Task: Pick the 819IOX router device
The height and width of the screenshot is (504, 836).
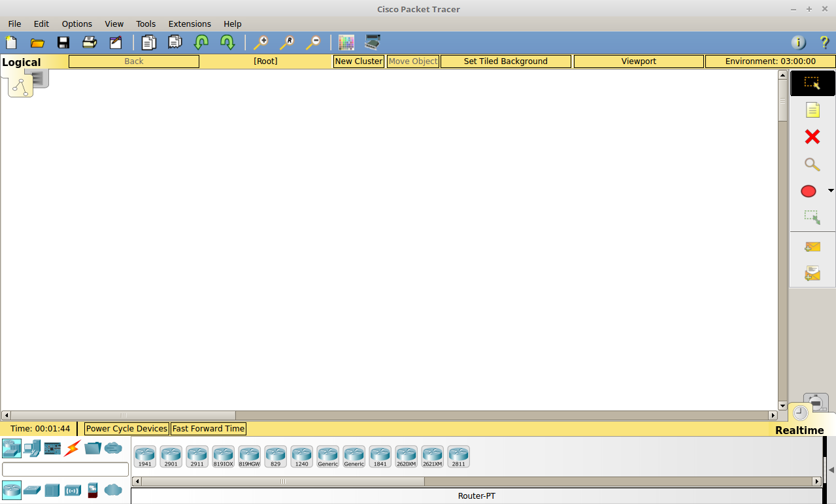Action: [x=224, y=456]
